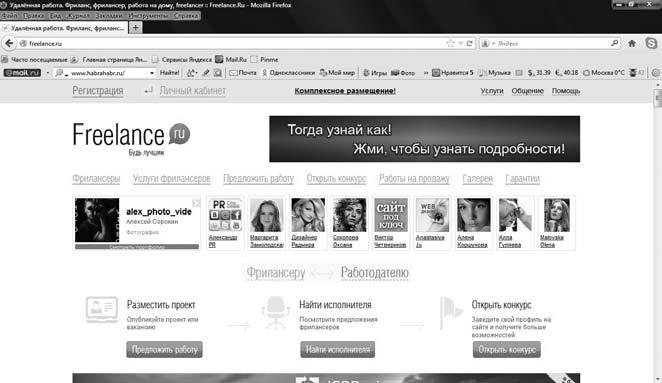
Task: Open Работы на продажу section
Action: click(x=414, y=179)
